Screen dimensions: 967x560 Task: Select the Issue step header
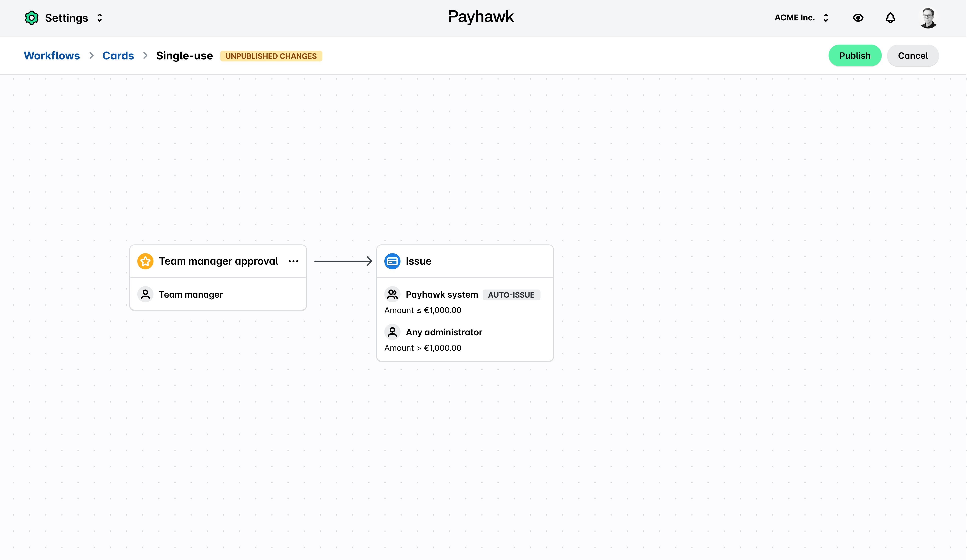(465, 261)
